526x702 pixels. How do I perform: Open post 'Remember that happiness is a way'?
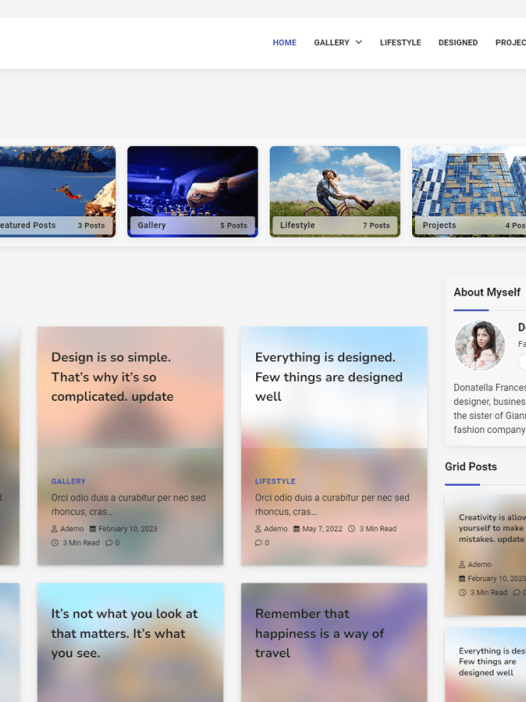[320, 634]
